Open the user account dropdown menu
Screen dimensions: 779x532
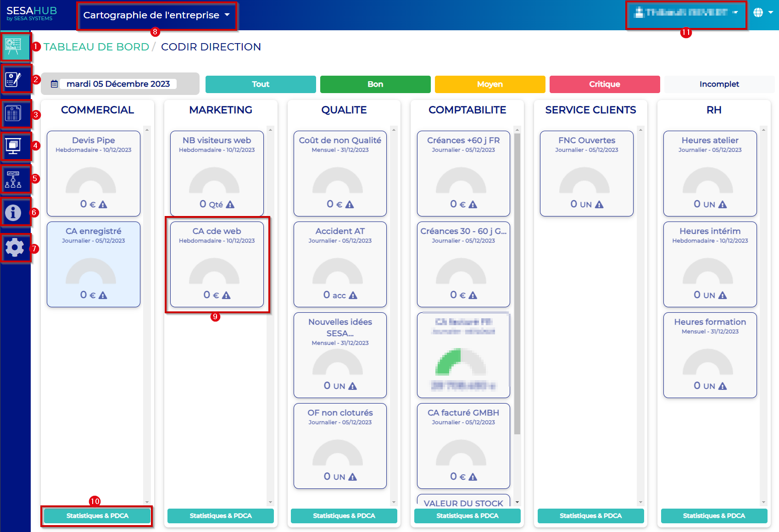coord(686,13)
